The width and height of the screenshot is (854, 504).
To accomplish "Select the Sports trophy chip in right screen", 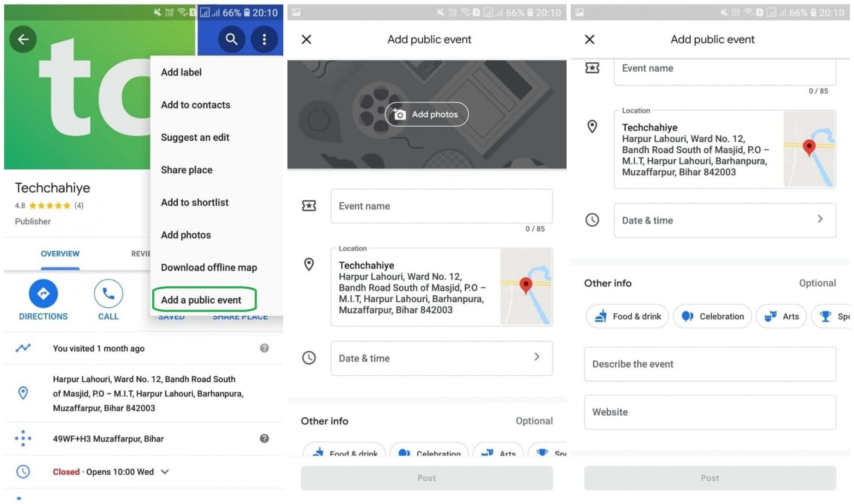I will pos(830,316).
